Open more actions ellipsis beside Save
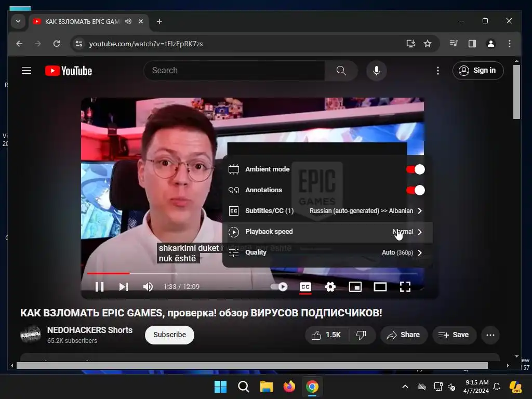532x399 pixels. coord(490,335)
